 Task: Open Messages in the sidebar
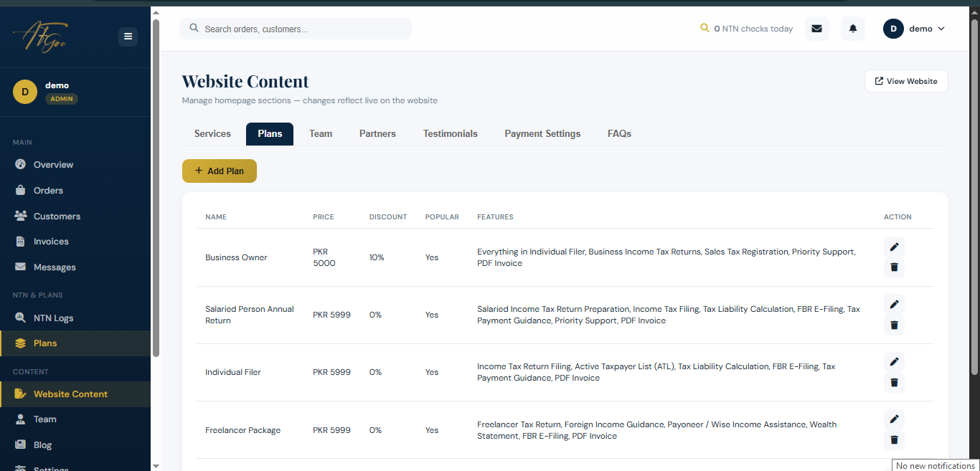(75, 267)
